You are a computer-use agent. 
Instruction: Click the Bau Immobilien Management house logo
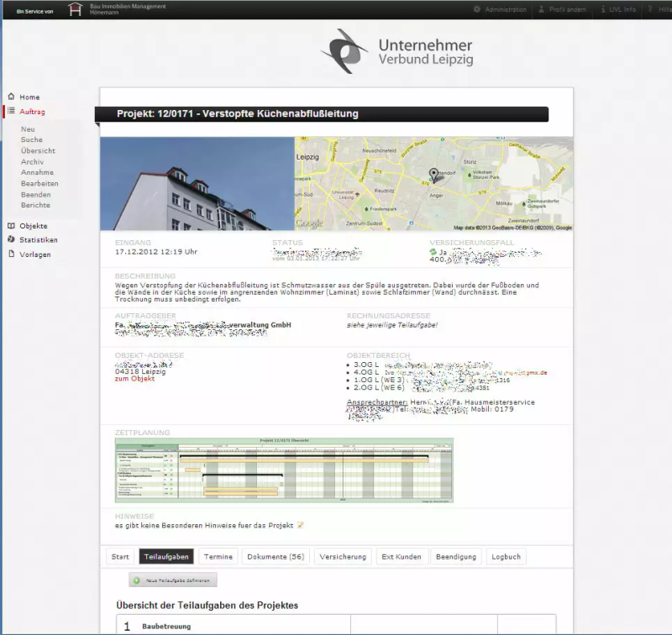(x=76, y=9)
